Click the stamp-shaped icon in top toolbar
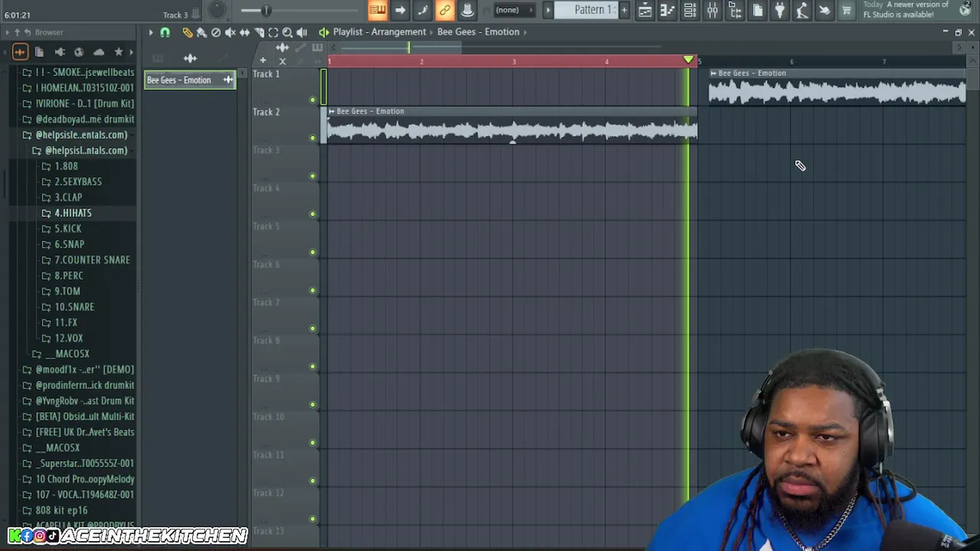The image size is (980, 551). [x=467, y=10]
